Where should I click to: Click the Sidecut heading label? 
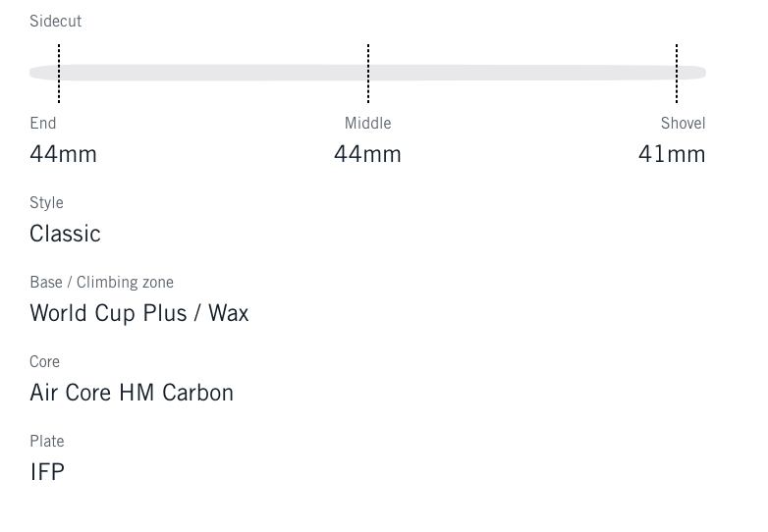[55, 22]
